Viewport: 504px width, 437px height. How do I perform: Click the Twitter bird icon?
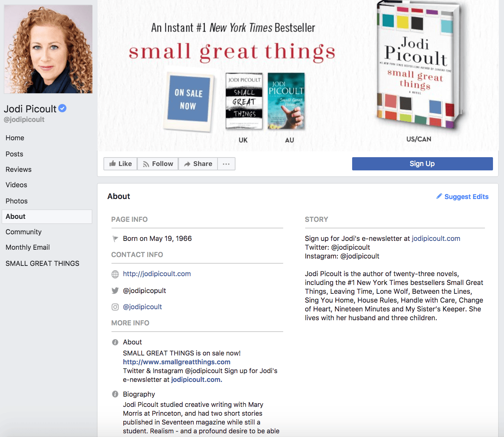[x=115, y=291]
